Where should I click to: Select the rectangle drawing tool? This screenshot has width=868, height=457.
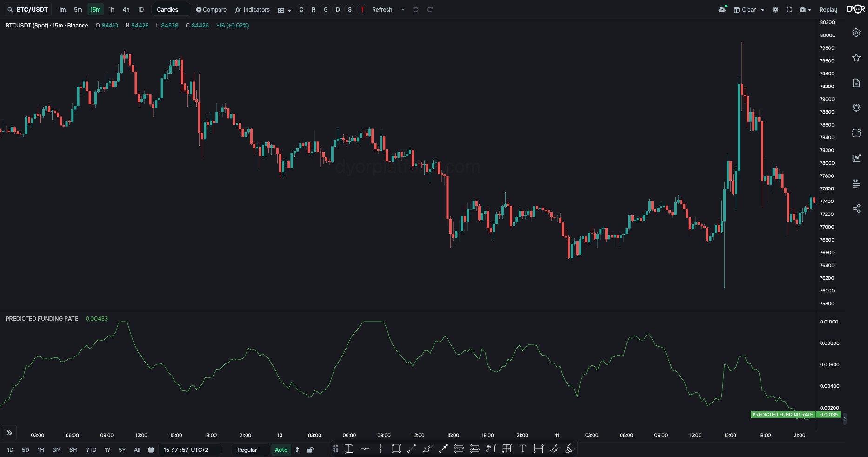[396, 449]
